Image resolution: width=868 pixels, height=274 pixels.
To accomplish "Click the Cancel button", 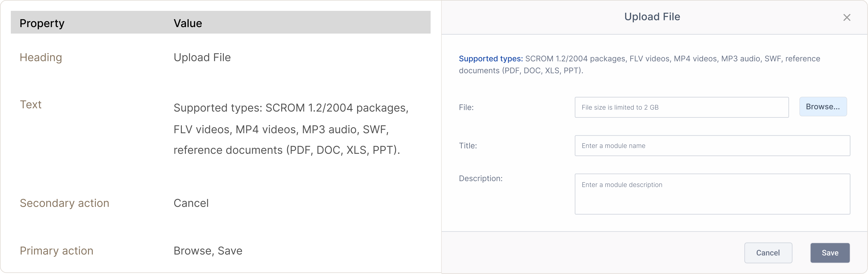I will click(768, 253).
